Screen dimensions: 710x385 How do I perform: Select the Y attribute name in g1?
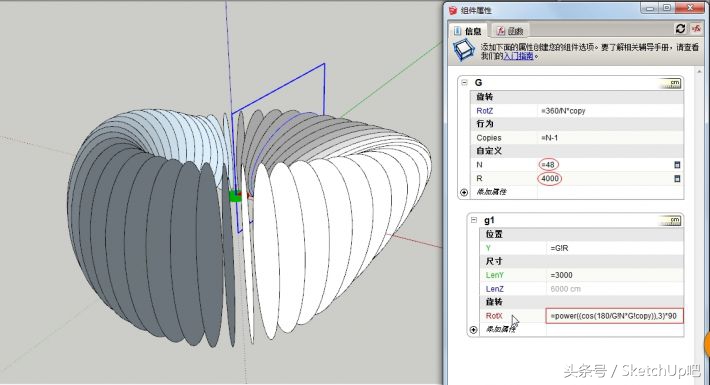(x=488, y=248)
